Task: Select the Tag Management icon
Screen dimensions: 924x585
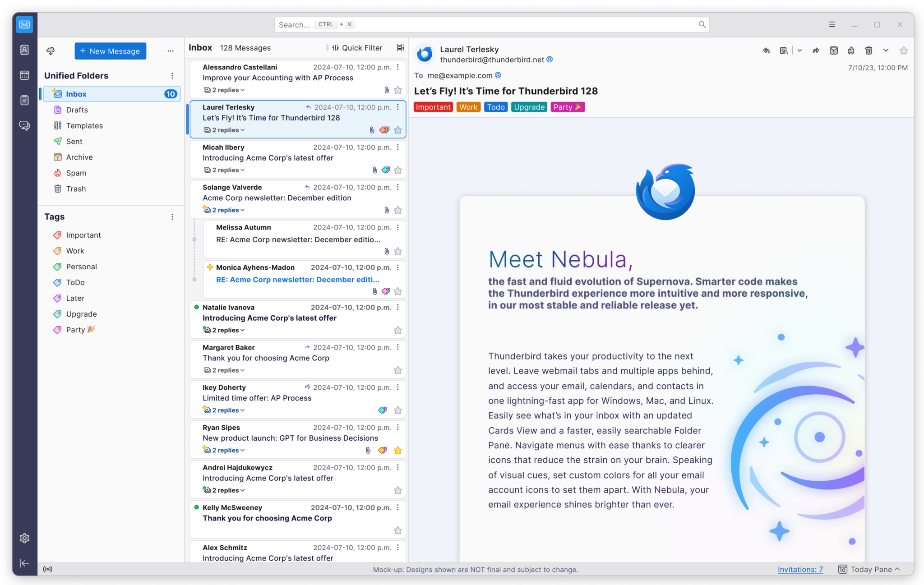Action: pos(172,217)
